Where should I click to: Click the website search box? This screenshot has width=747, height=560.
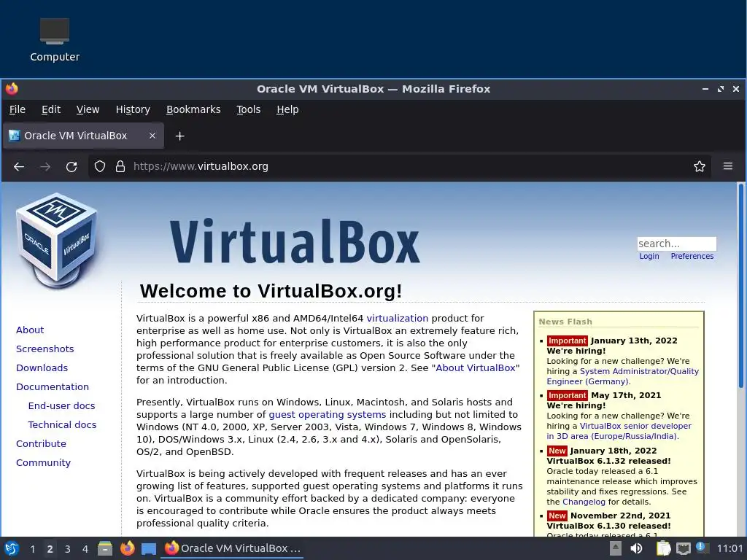676,244
